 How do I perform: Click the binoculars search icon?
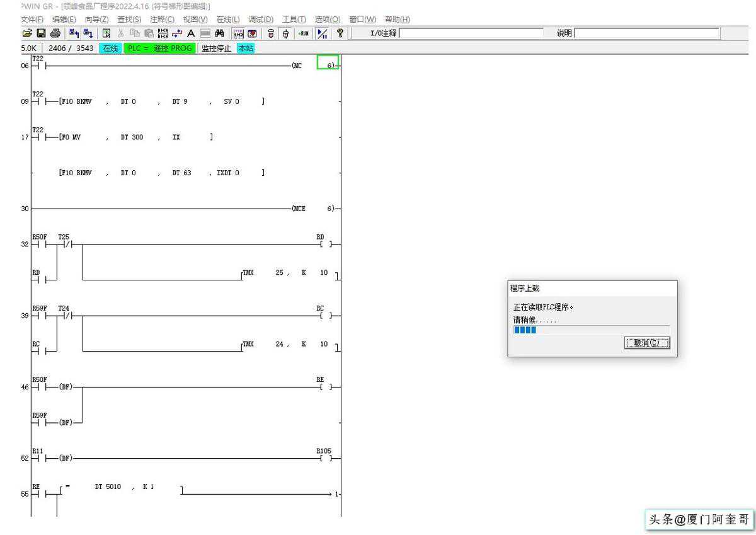click(x=220, y=33)
